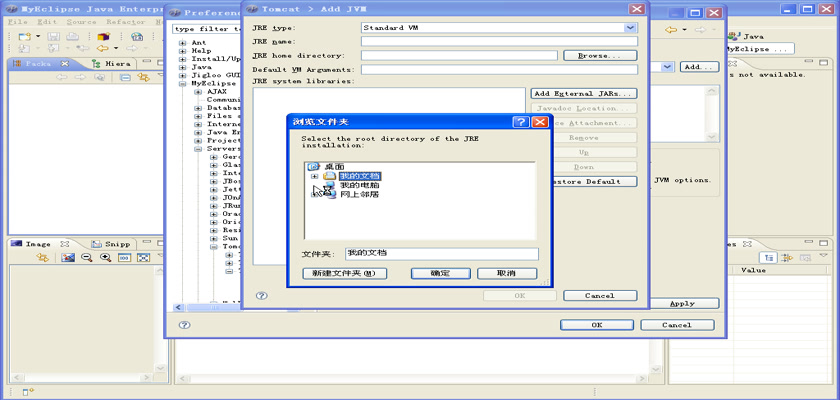840x400 pixels.
Task: Click the Browse... button
Action: pyautogui.click(x=600, y=56)
